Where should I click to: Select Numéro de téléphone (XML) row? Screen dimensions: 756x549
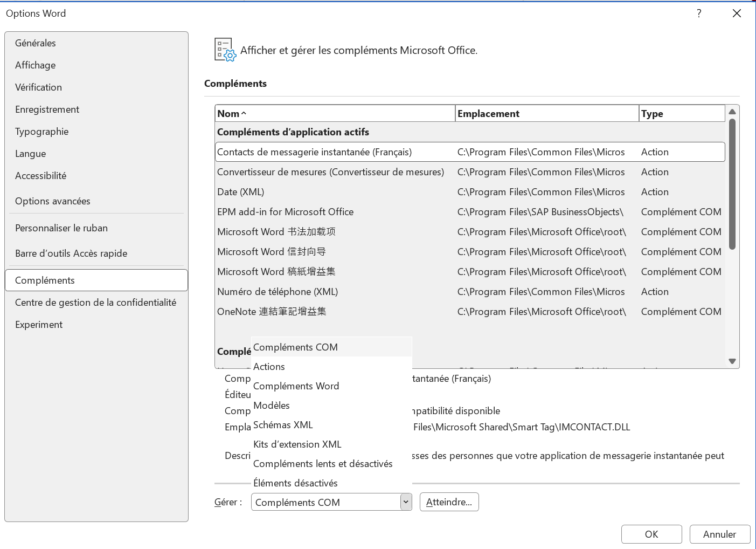click(x=470, y=292)
